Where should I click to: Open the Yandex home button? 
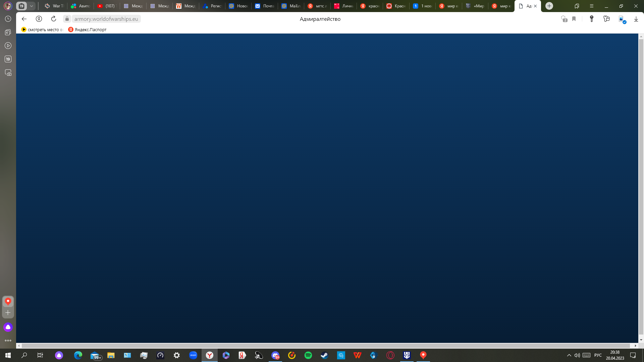[x=39, y=19]
